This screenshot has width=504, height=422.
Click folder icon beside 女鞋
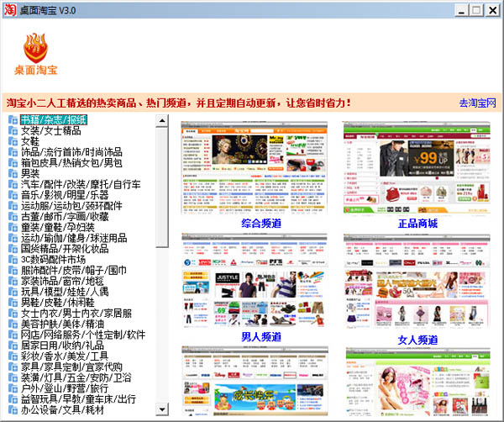tap(13, 141)
